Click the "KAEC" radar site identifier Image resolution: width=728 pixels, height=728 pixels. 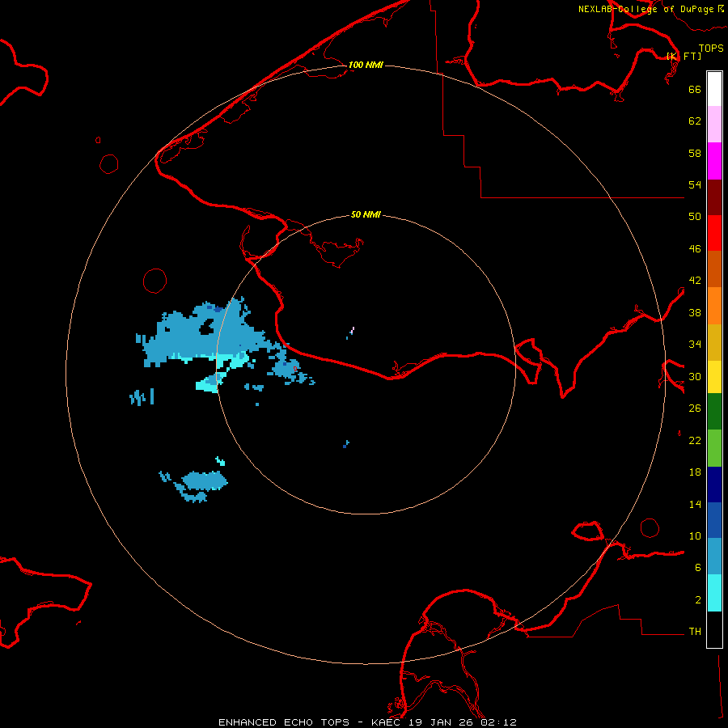pos(386,722)
